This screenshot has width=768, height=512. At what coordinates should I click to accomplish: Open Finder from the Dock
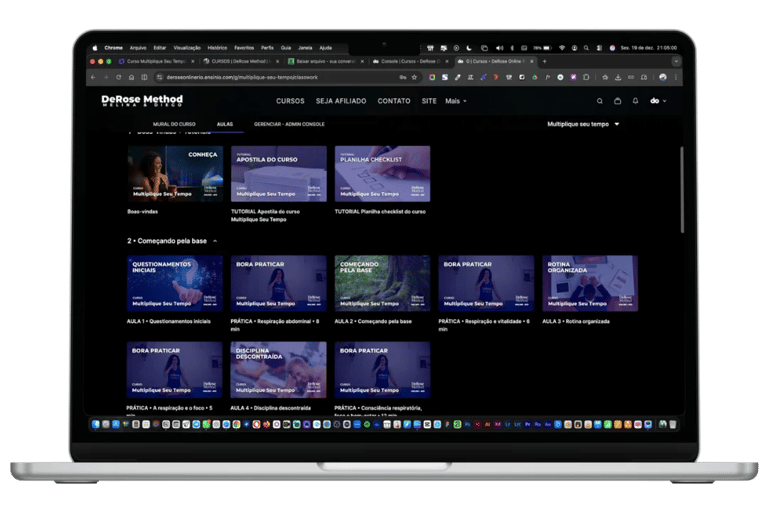96,424
